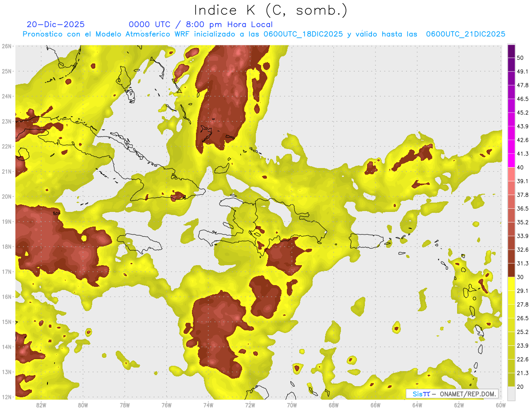
Task: Click the colorbar value '23.9'
Action: 523,346
